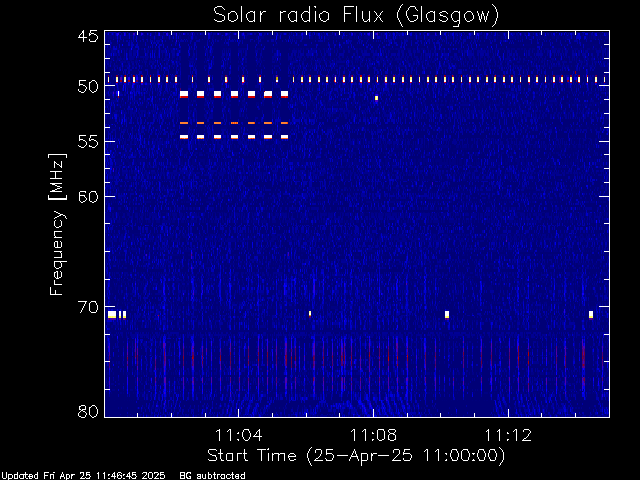Click the 55 frequency tick label

tap(88, 142)
